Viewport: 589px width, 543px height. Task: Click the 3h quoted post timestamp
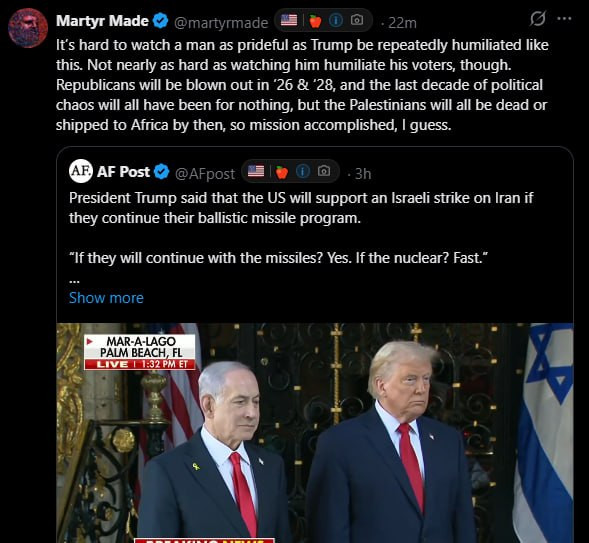[x=363, y=174]
